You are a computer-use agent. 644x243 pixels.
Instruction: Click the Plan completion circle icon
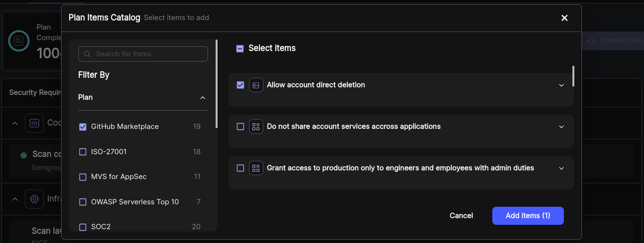(x=19, y=41)
